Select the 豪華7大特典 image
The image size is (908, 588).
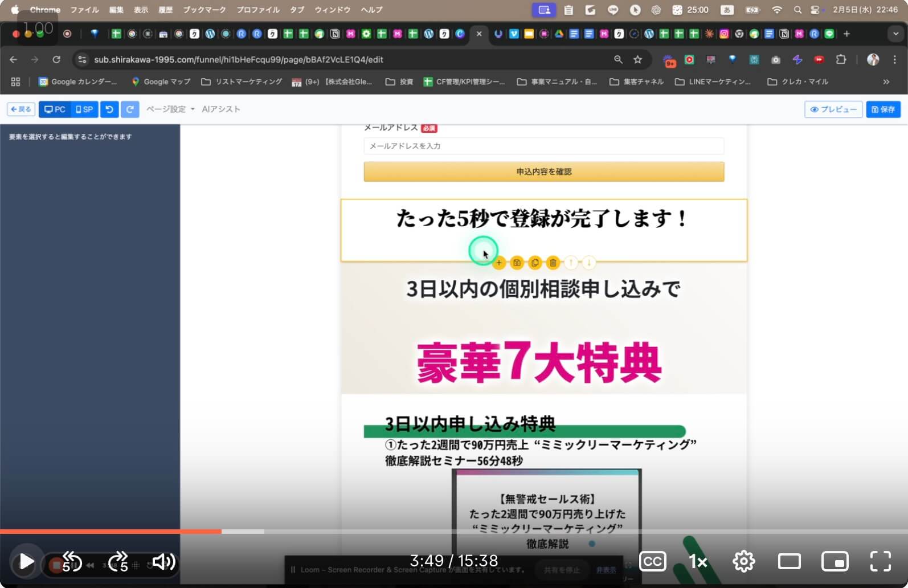[x=539, y=362]
